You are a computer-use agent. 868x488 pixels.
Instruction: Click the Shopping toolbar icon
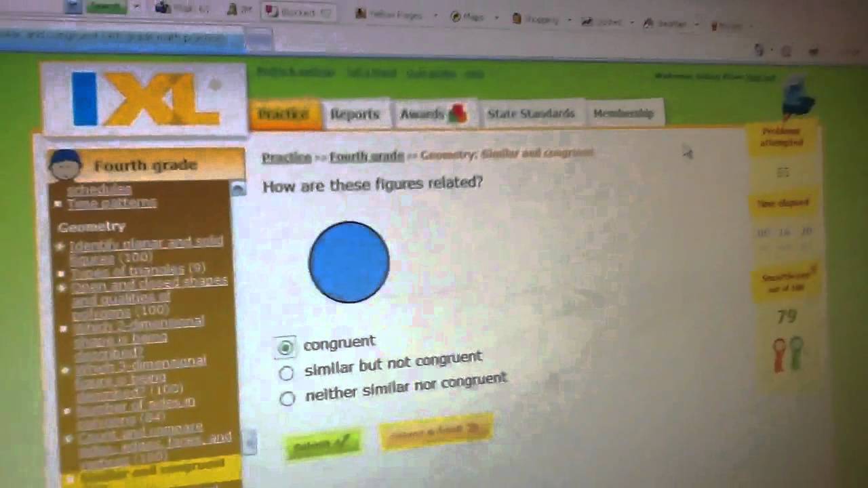click(517, 19)
